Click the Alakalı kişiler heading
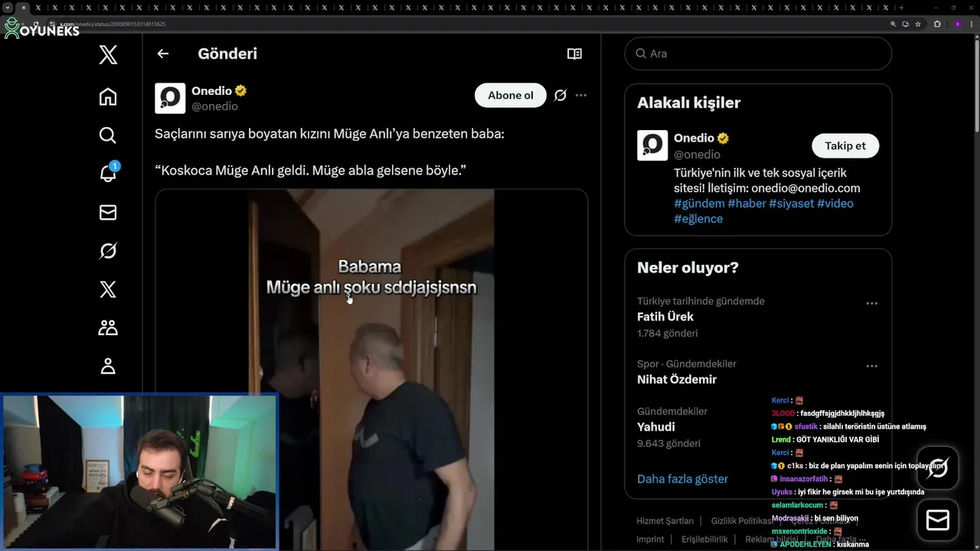Screen dimensions: 980x551 [688, 103]
